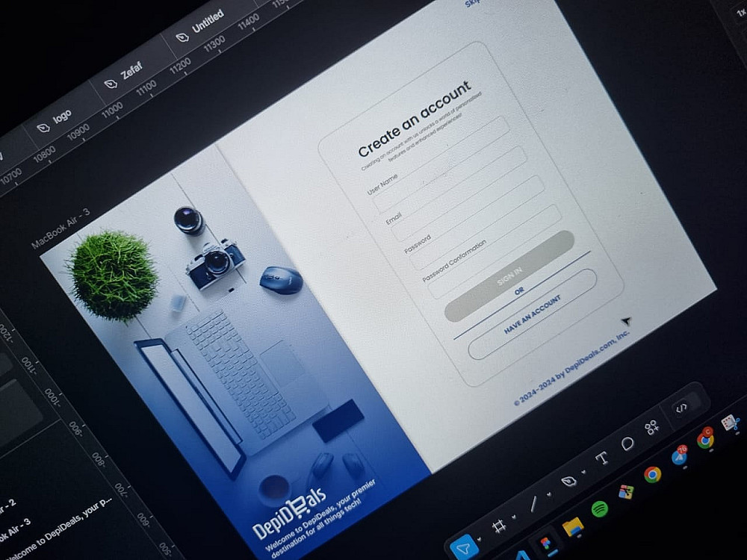Open File Explorer from the taskbar
Screen dimensions: 747x560
573,526
